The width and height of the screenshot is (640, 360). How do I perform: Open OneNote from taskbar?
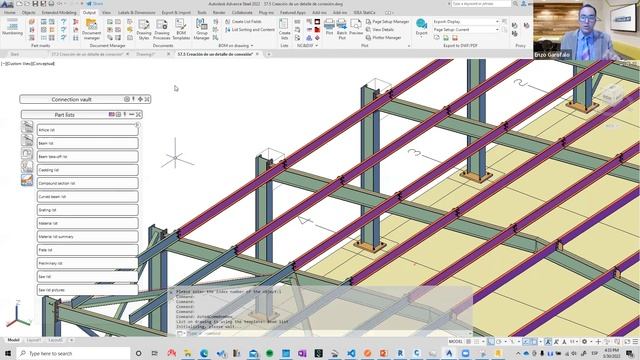pyautogui.click(x=302, y=353)
